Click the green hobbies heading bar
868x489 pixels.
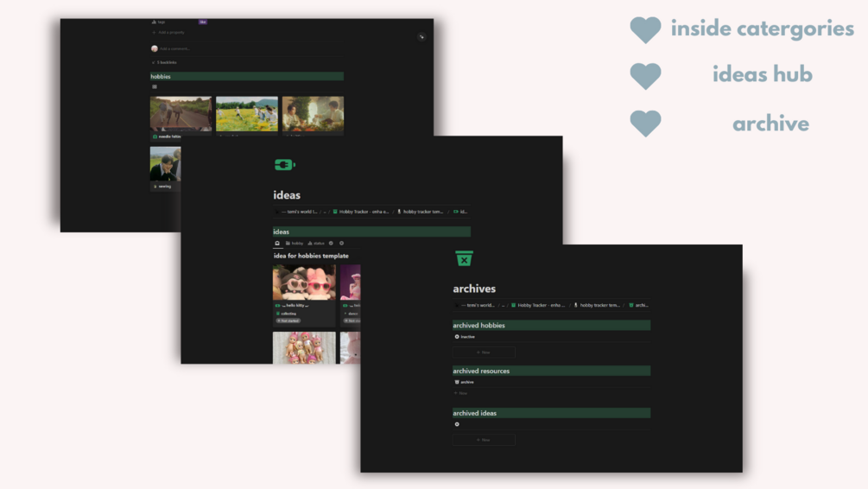tap(247, 76)
